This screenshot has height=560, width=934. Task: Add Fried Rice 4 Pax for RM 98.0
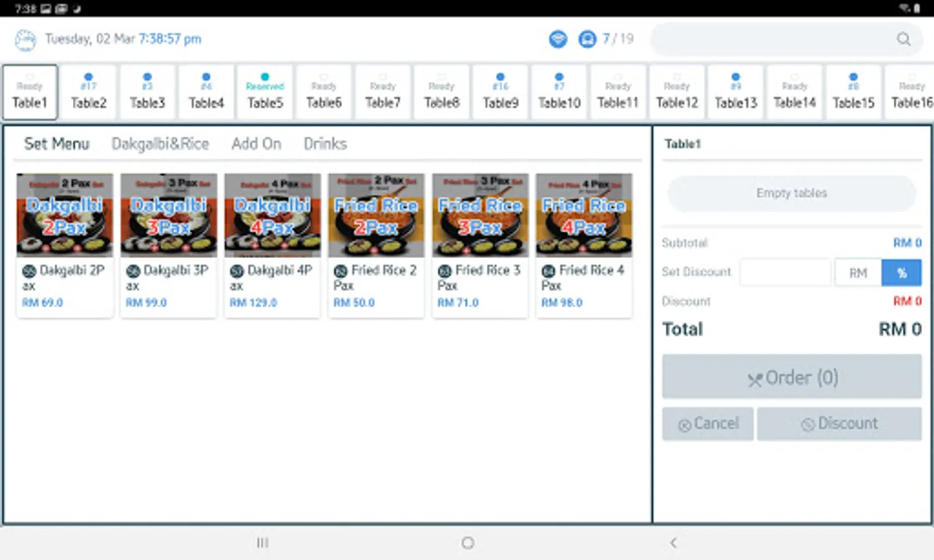pyautogui.click(x=584, y=245)
